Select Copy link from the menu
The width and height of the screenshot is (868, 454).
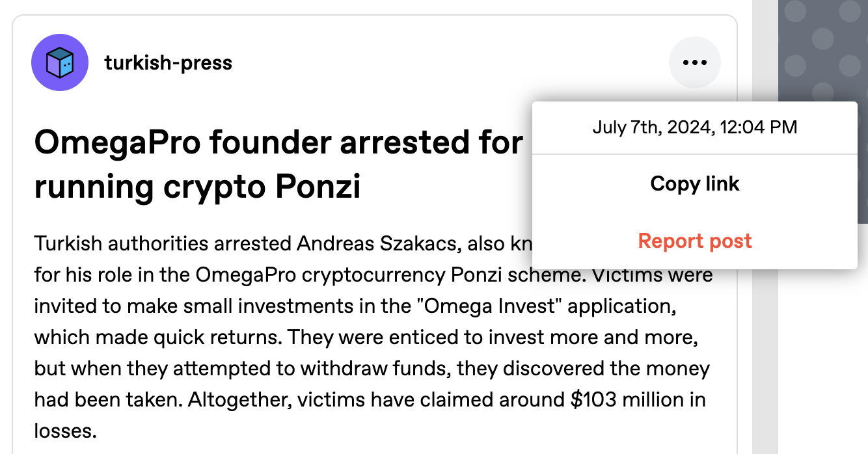coord(695,183)
